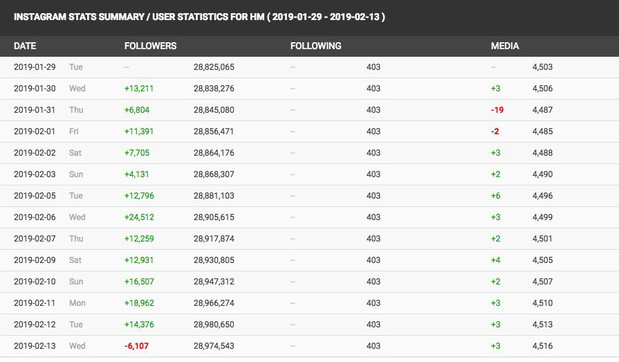Select the 2019-02-12 date cell
Image resolution: width=619 pixels, height=362 pixels.
click(x=35, y=324)
